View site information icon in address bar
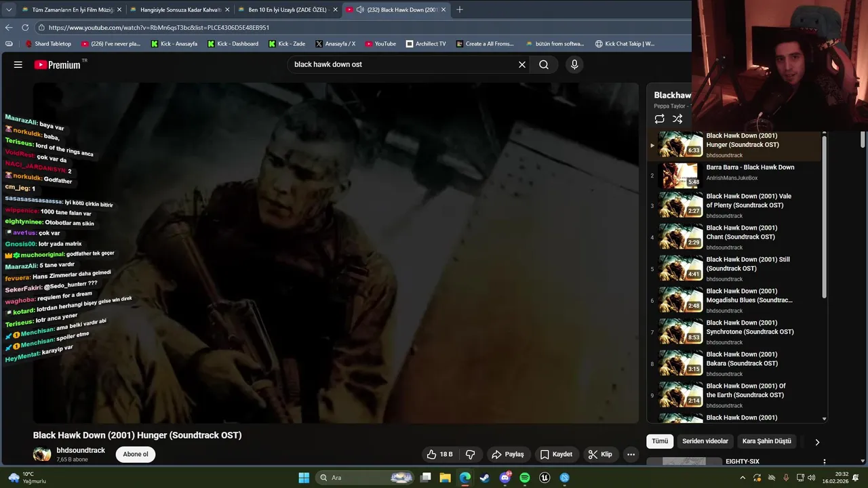 tap(41, 28)
